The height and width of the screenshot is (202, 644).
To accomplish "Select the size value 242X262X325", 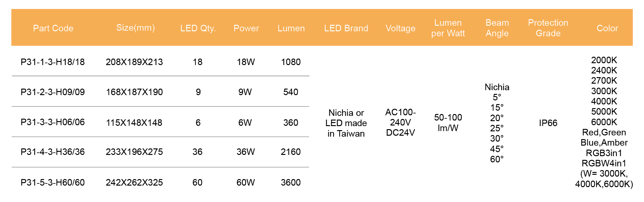I will point(134,182).
